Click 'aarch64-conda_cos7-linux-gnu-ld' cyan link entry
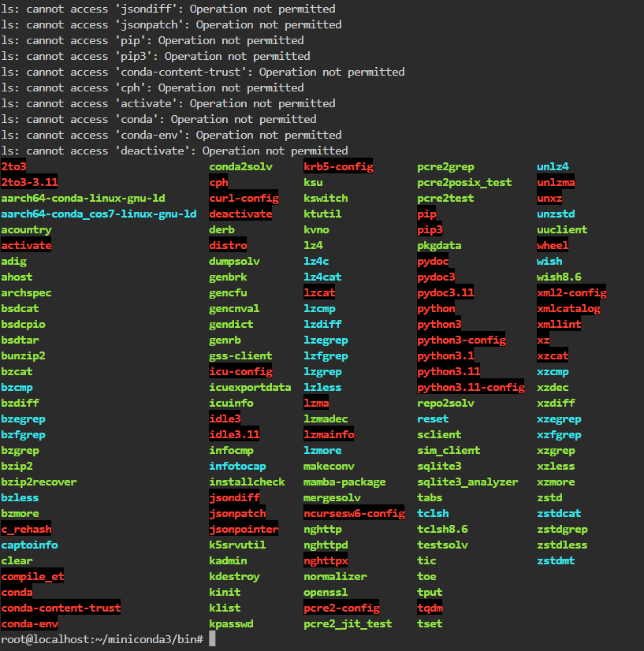This screenshot has width=644, height=651. tap(99, 214)
